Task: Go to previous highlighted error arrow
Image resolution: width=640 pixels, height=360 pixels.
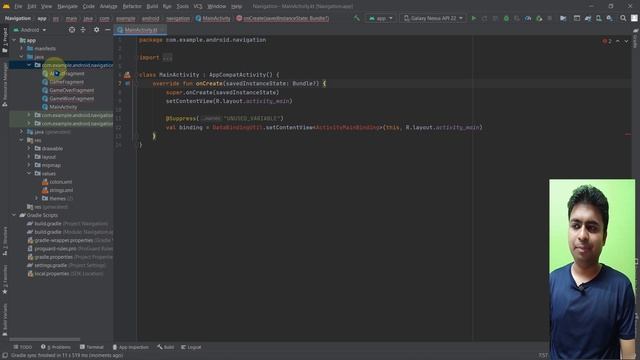Action: [618, 41]
